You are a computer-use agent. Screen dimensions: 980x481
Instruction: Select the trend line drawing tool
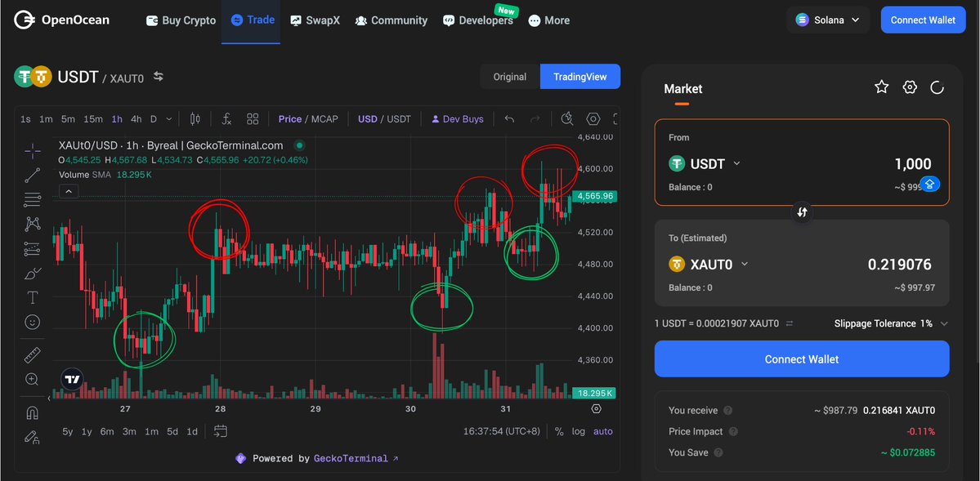(x=33, y=176)
